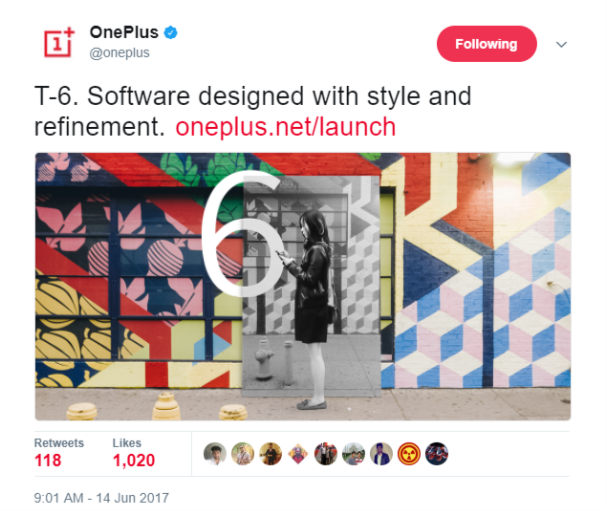This screenshot has height=511, width=607.
Task: Click the red radiation symbol avatar
Action: point(409,454)
